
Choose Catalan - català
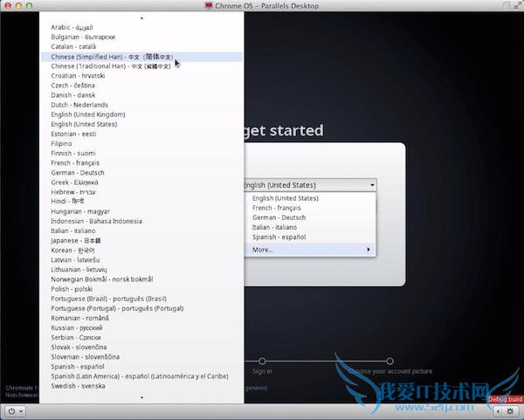141,47
